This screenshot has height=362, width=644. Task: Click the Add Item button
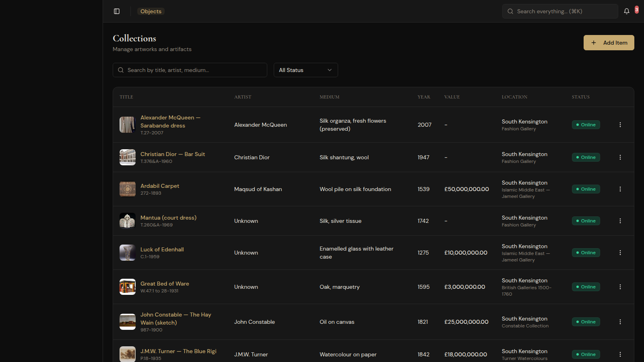click(x=609, y=43)
